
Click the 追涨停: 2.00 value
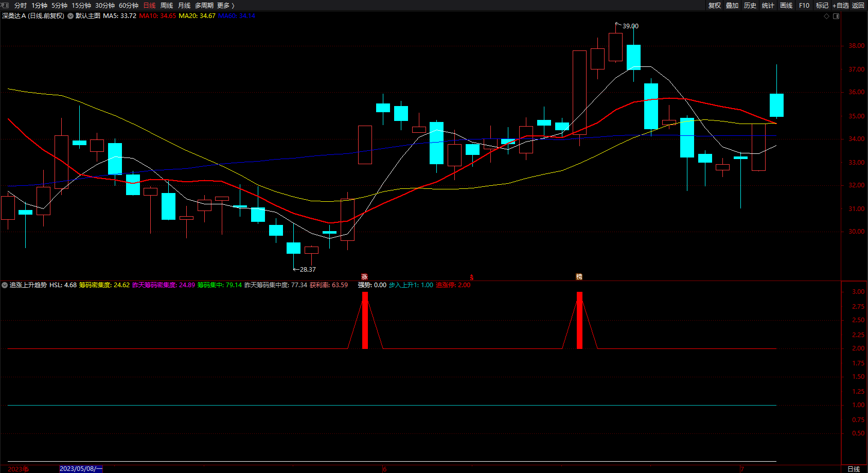453,285
